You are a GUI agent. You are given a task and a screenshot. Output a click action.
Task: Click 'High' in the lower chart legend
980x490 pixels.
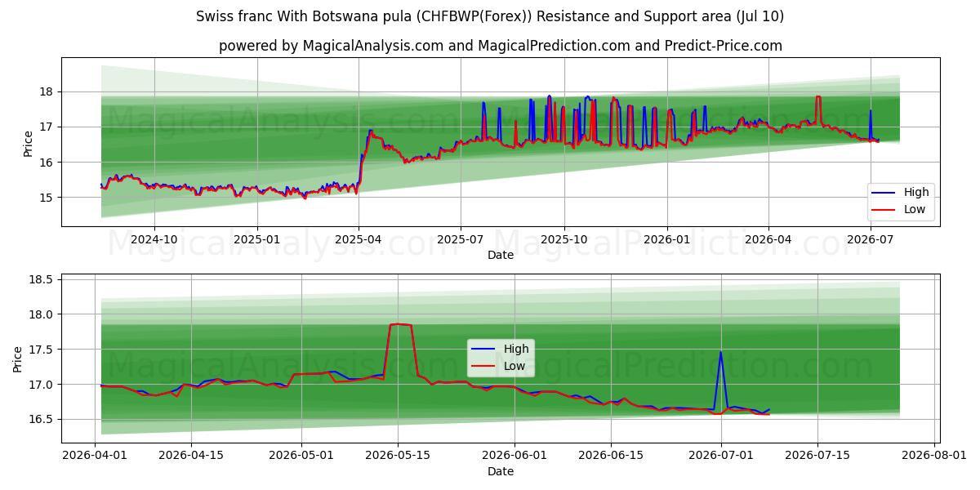[516, 349]
